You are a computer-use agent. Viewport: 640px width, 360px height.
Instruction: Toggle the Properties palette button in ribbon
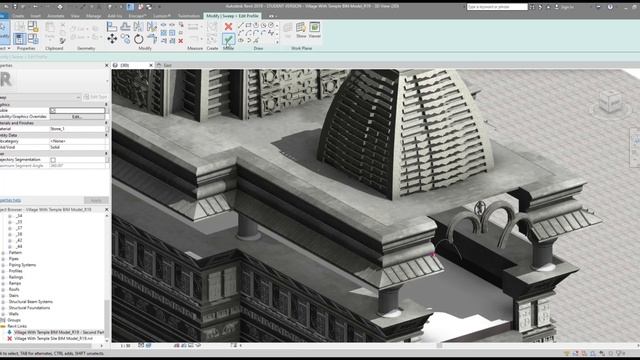point(20,39)
